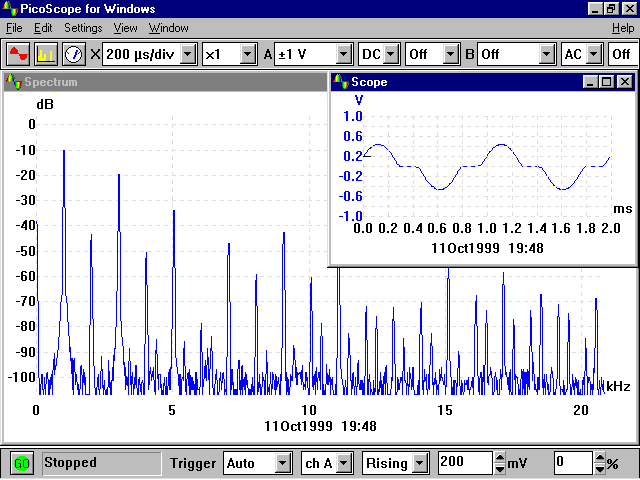The height and width of the screenshot is (480, 640).
Task: Open the Trigger mode Auto dropdown
Action: (x=284, y=463)
